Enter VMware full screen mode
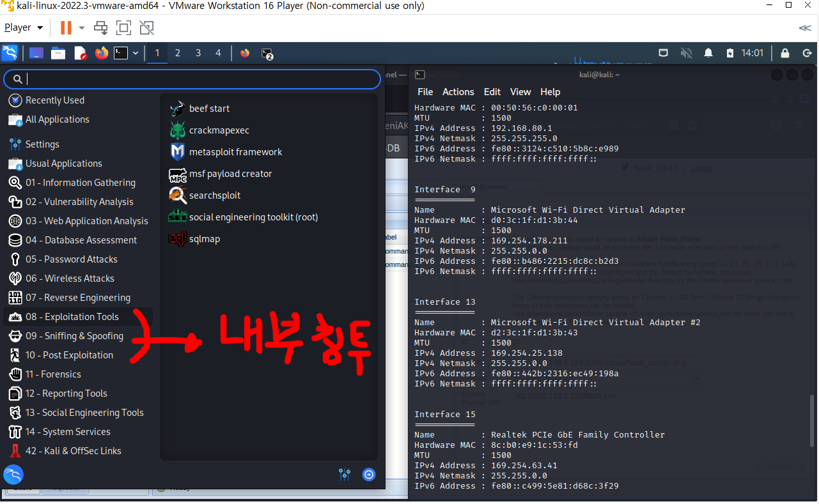 coord(123,27)
